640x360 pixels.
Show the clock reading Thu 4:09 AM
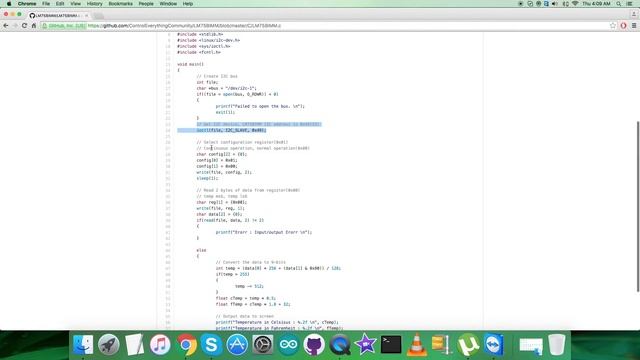pyautogui.click(x=596, y=4)
